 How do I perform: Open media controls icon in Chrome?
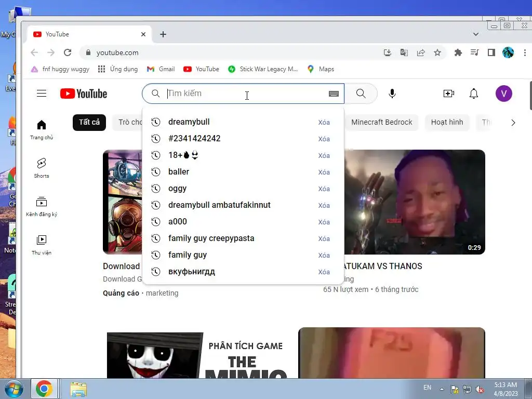(x=475, y=52)
